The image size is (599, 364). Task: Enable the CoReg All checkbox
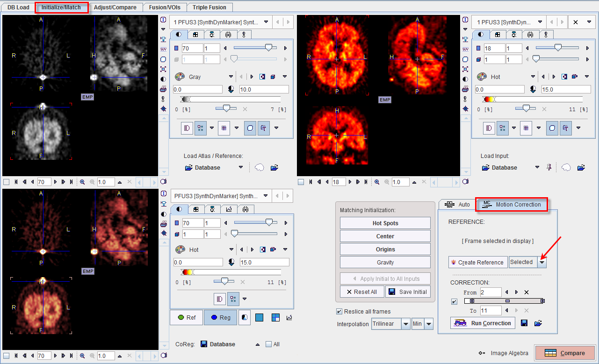coord(268,344)
